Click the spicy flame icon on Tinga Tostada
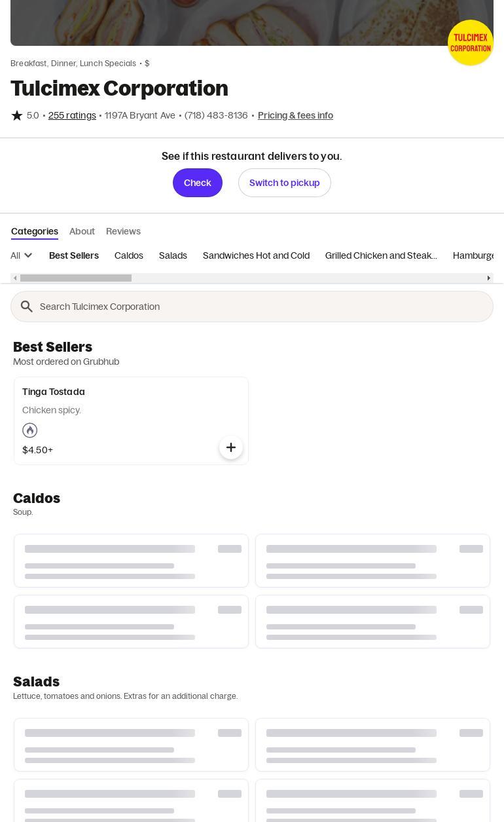This screenshot has height=822, width=504. 29,430
